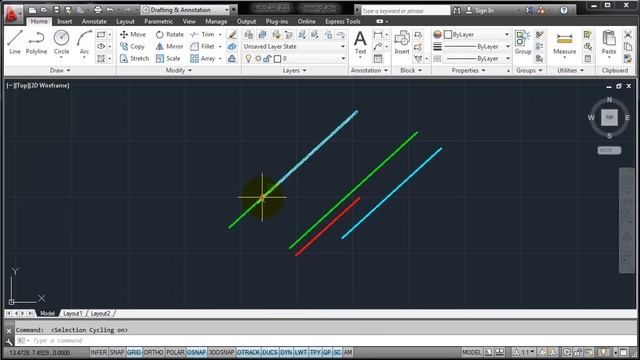
Task: Activate the Fillet command
Action: pos(202,47)
